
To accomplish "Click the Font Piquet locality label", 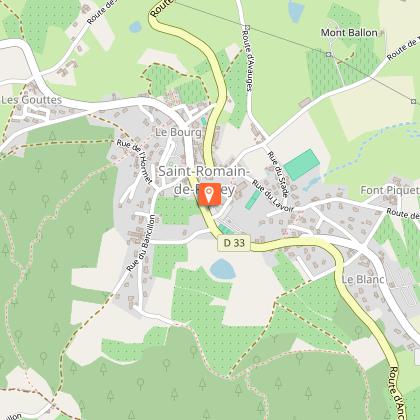I will point(389,190).
